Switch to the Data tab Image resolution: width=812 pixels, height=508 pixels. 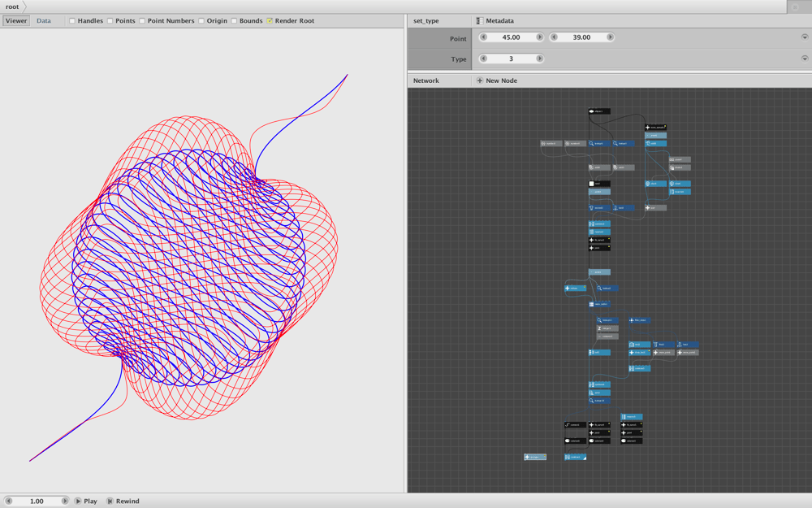(44, 21)
